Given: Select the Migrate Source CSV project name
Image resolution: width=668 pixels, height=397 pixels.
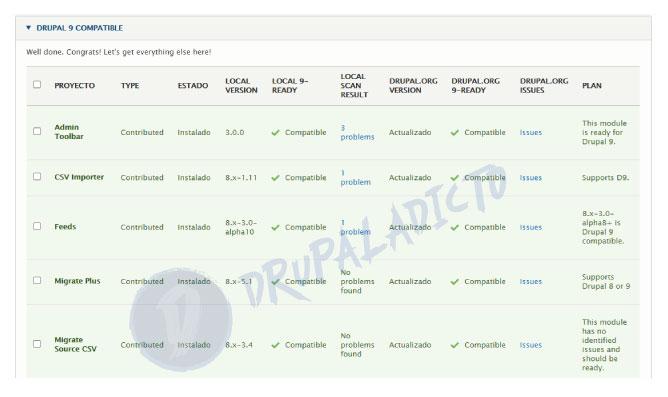Looking at the screenshot, I should click(75, 344).
